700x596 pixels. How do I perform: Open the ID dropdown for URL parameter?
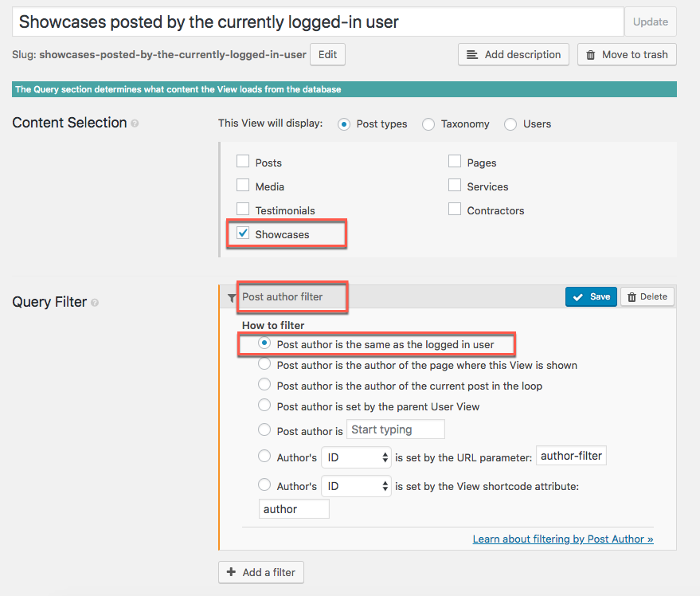356,457
